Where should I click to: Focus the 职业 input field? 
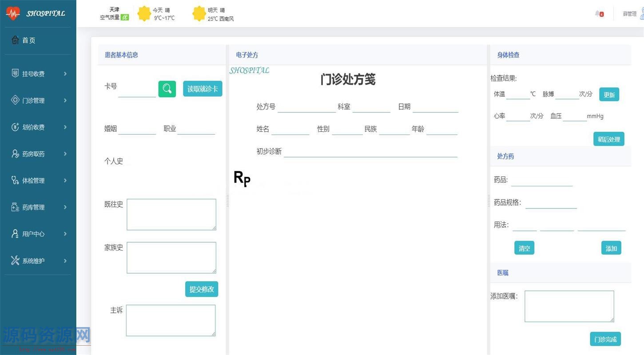click(196, 129)
